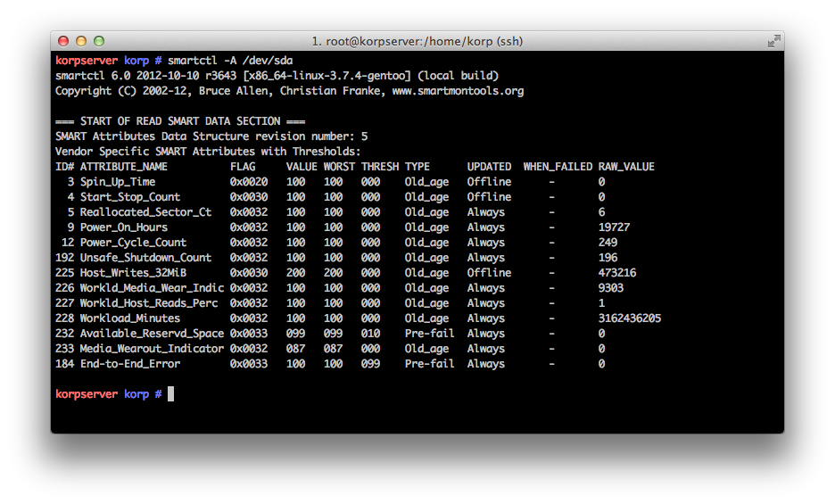This screenshot has width=835, height=504.
Task: Click the terminal window title text
Action: coord(417,42)
